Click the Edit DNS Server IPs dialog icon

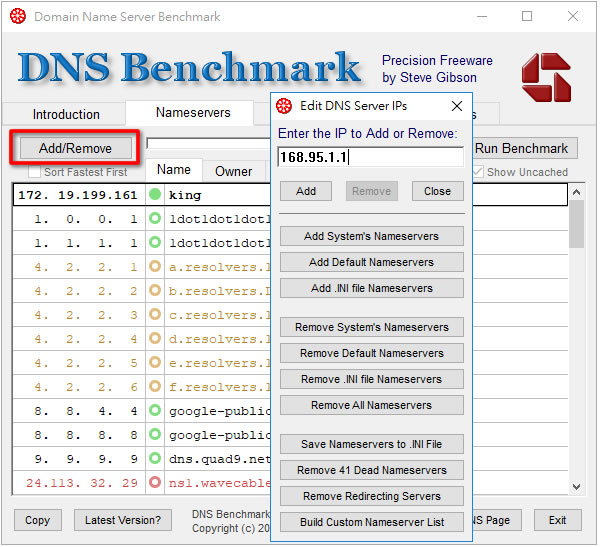click(284, 106)
